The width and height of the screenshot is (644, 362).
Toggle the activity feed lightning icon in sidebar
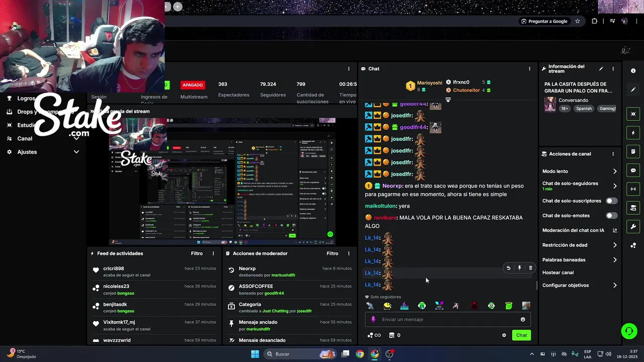pos(633,133)
